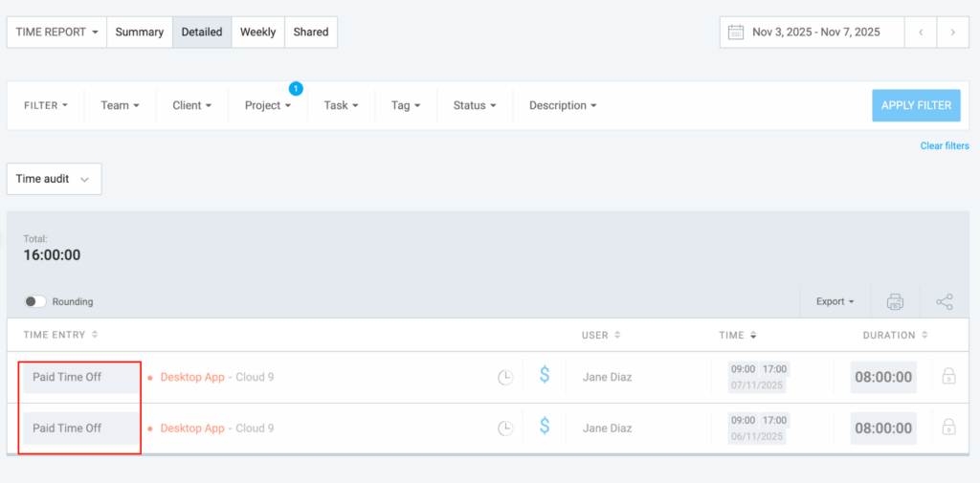Click the lock icon on the second entry
The width and height of the screenshot is (980, 483).
click(948, 427)
